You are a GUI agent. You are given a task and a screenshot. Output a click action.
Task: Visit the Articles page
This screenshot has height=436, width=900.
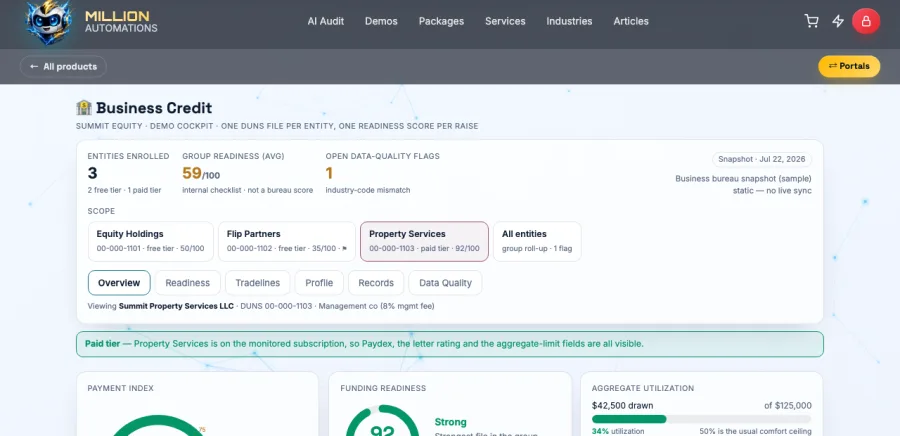tap(631, 21)
